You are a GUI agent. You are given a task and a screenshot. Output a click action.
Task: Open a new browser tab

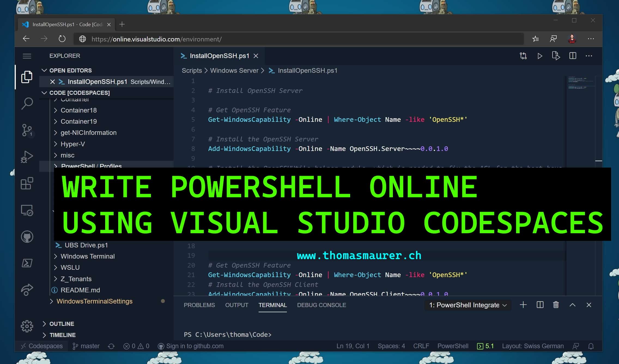(x=122, y=24)
